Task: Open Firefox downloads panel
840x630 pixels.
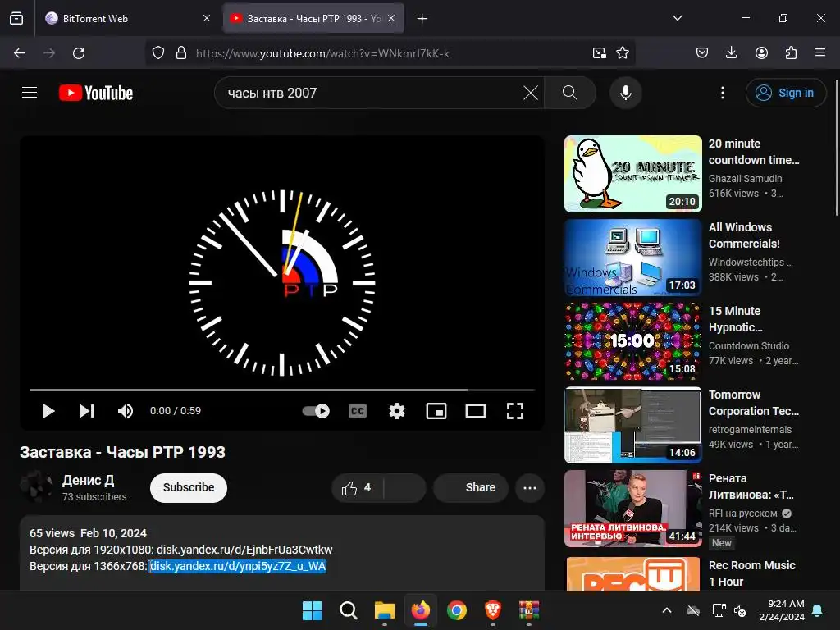Action: tap(731, 52)
